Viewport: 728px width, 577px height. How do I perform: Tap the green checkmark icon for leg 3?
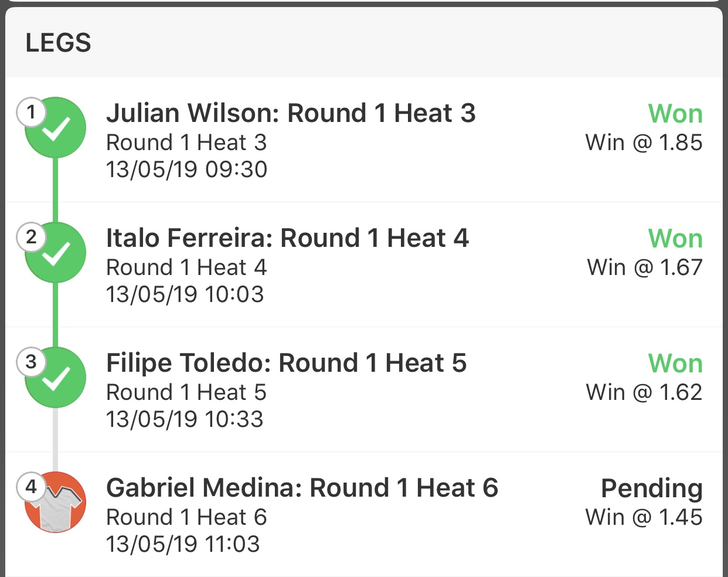[x=56, y=378]
